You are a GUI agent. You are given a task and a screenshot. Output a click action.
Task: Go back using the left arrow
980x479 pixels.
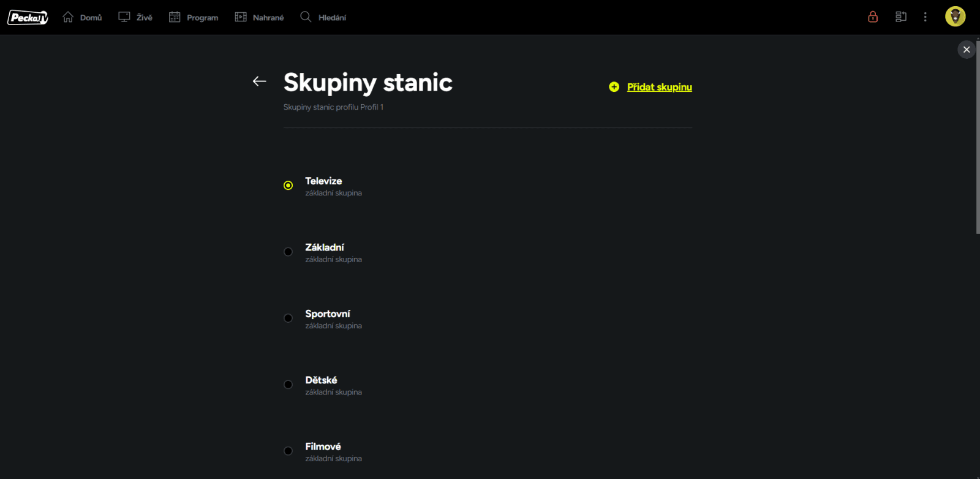(260, 81)
